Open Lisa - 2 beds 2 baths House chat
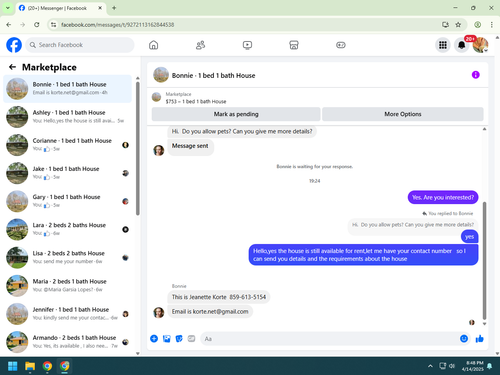The height and width of the screenshot is (375, 500). point(67,257)
